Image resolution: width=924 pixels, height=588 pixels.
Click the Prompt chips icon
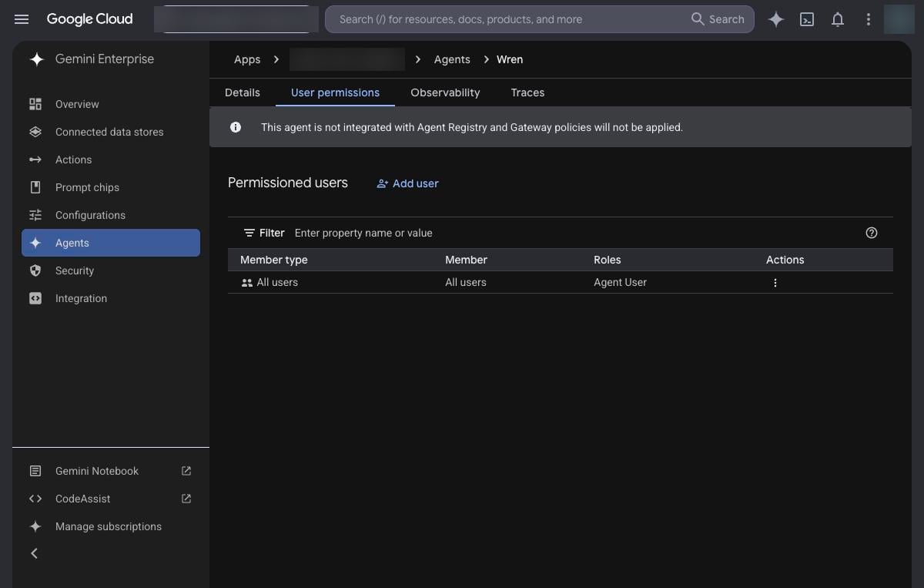35,187
